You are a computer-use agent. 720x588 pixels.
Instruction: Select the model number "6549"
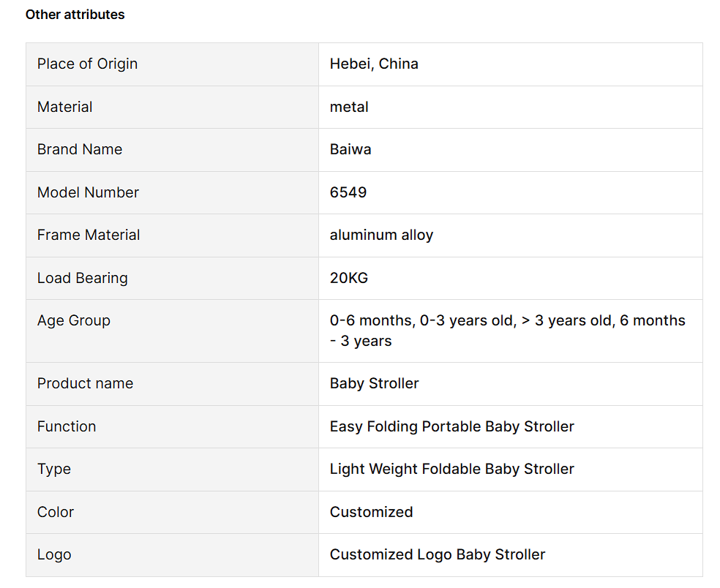348,192
